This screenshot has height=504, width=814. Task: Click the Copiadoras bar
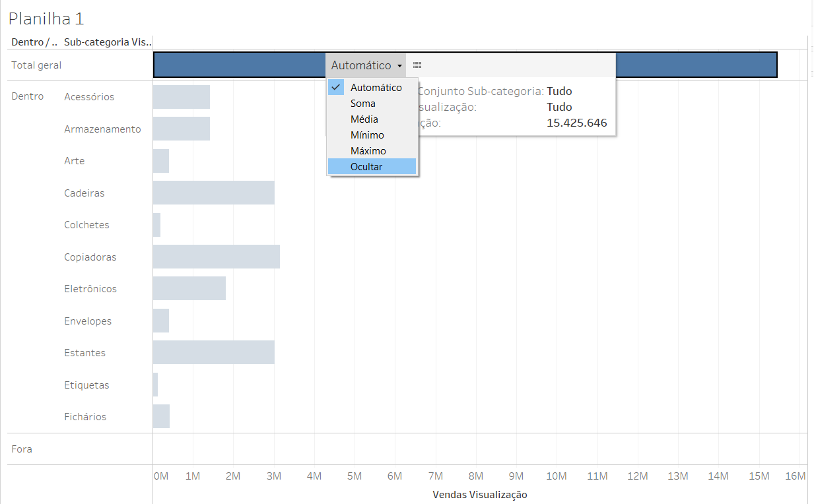[217, 257]
